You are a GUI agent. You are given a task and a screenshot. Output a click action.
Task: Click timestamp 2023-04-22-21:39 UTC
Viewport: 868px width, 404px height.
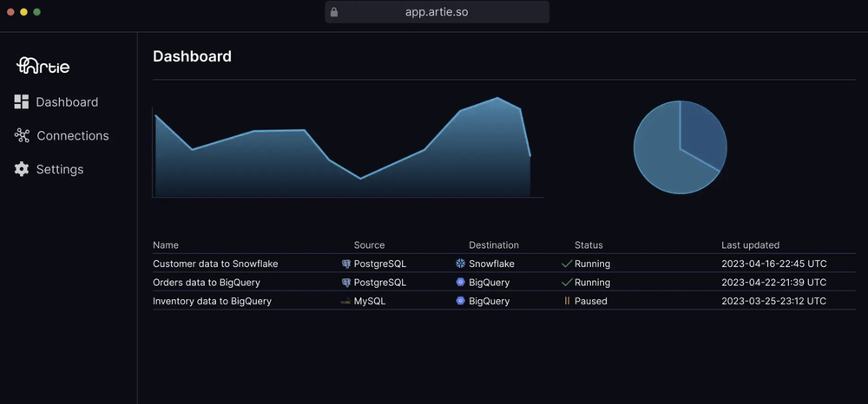point(774,283)
